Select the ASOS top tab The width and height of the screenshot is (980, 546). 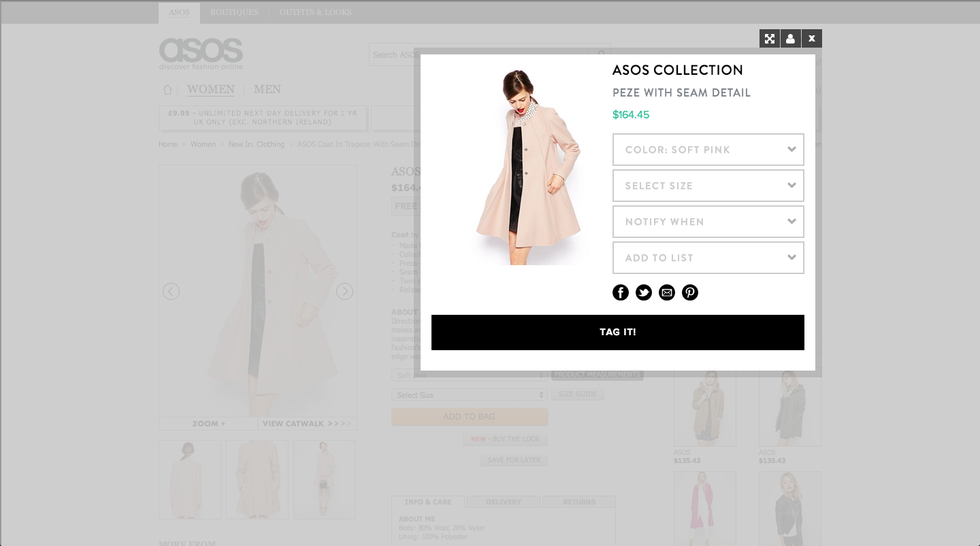coord(180,12)
